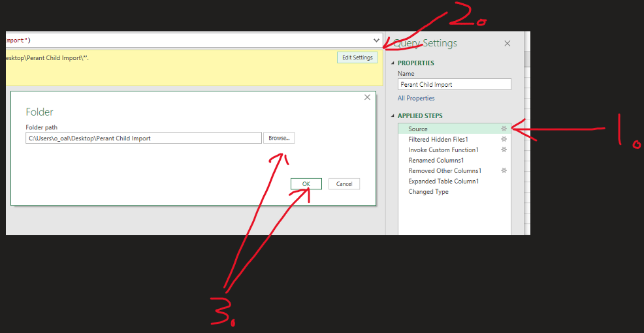644x333 pixels.
Task: Open gear settings for Filtered Hidden Files1 step
Action: click(504, 139)
